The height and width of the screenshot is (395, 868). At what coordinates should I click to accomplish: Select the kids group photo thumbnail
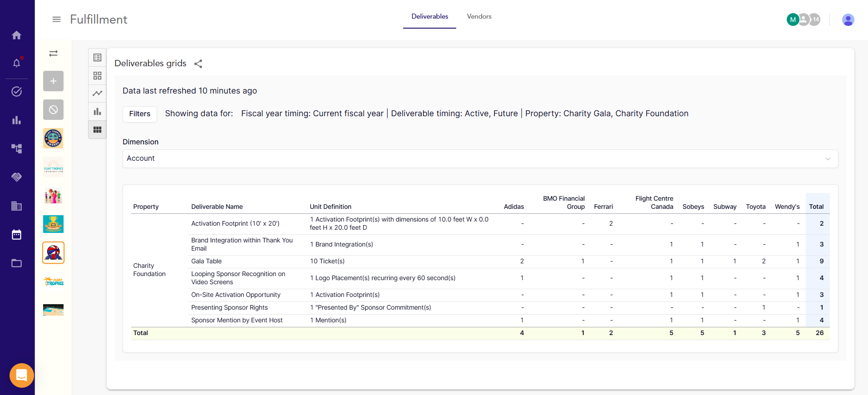pos(53,196)
